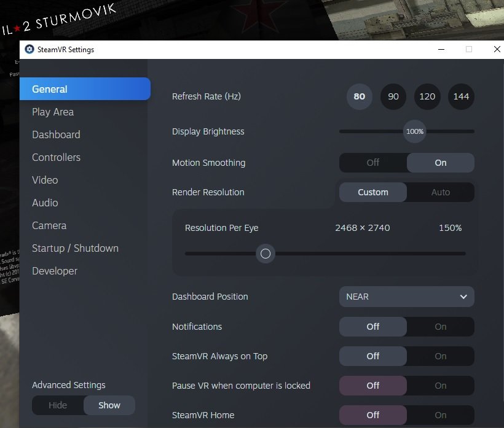Click the Resolution Per Eye slider handle
The image size is (504, 428).
265,254
